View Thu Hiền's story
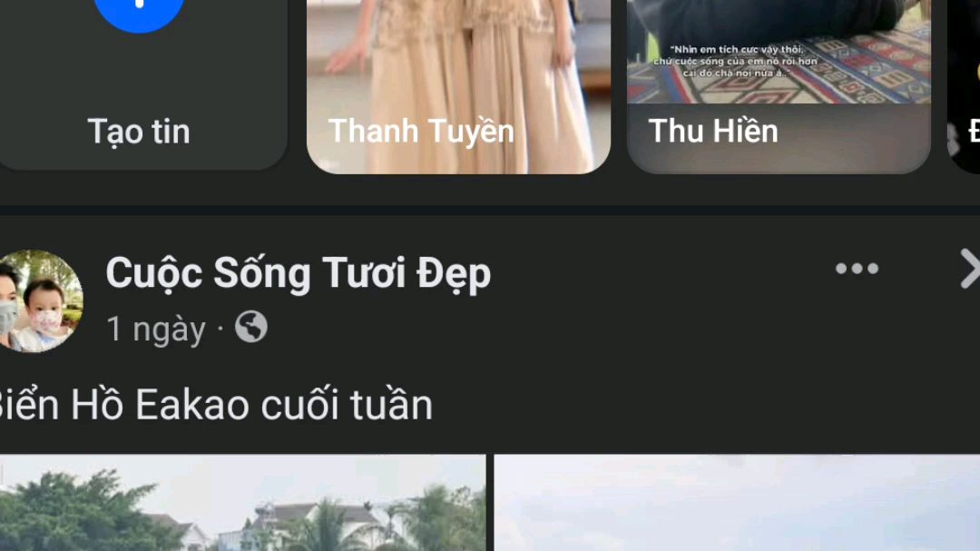 click(x=779, y=86)
